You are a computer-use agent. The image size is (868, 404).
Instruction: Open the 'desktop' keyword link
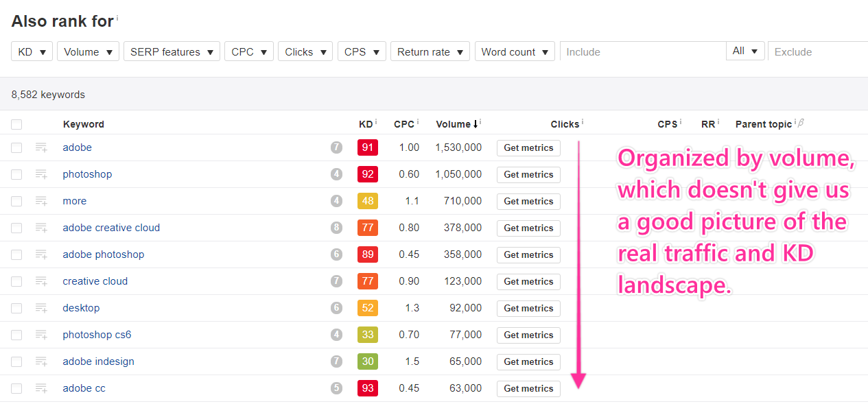[x=81, y=308]
